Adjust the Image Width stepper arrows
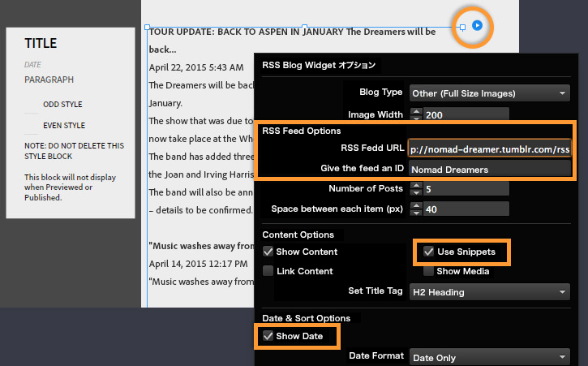The height and width of the screenshot is (366, 588). coord(416,114)
